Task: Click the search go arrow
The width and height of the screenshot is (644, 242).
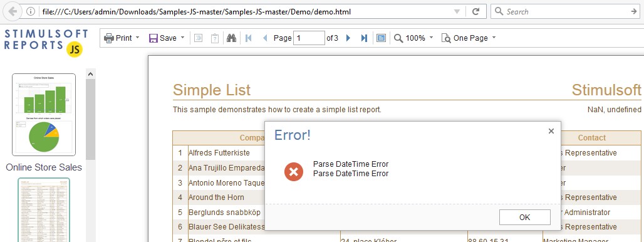Action: [x=634, y=11]
